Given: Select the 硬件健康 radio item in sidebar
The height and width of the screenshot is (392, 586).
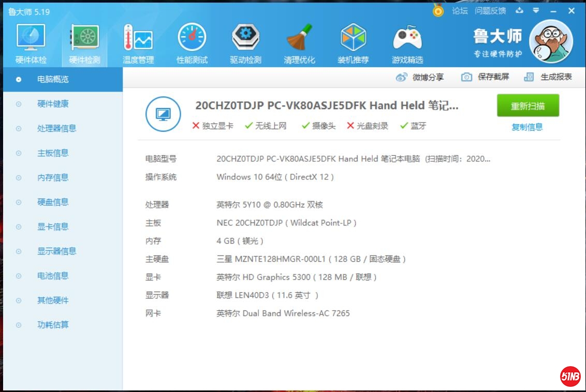Looking at the screenshot, I should coord(53,104).
